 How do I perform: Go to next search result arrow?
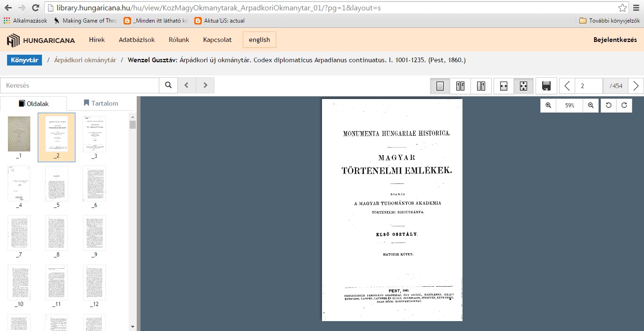point(205,85)
